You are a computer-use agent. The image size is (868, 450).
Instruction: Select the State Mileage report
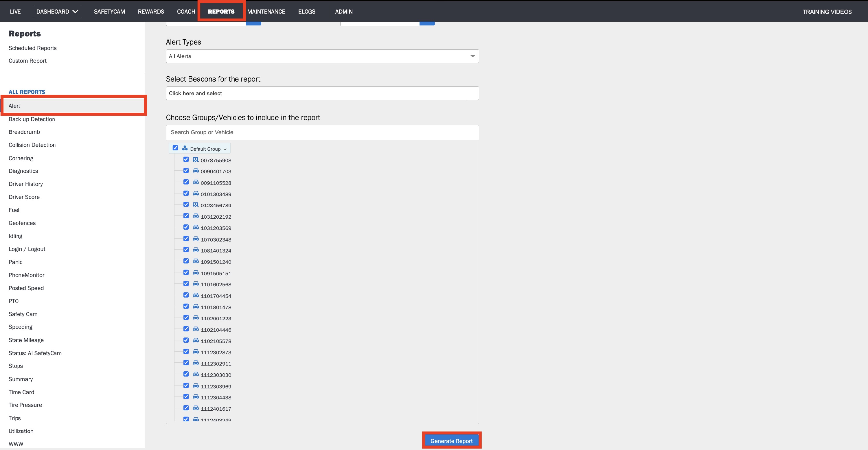pos(26,340)
